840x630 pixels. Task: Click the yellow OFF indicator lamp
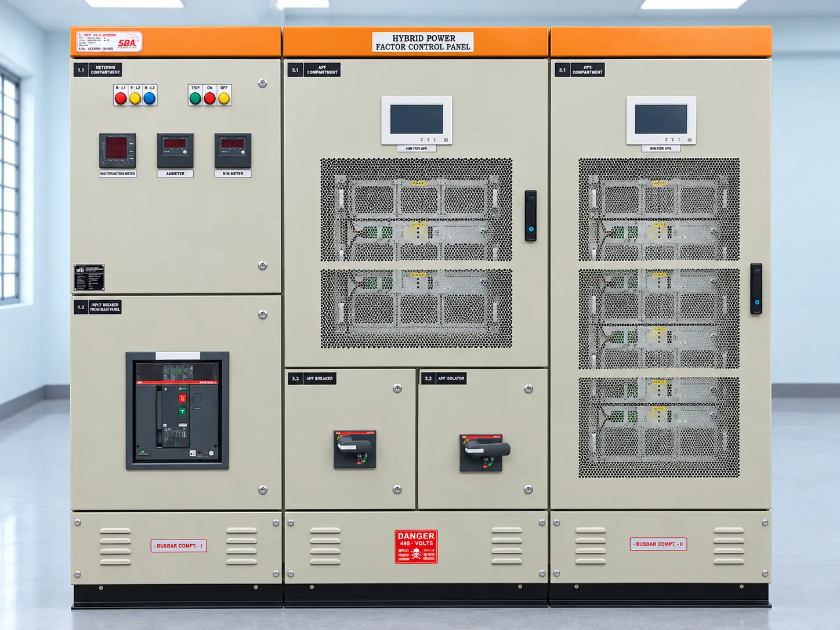pos(224,98)
